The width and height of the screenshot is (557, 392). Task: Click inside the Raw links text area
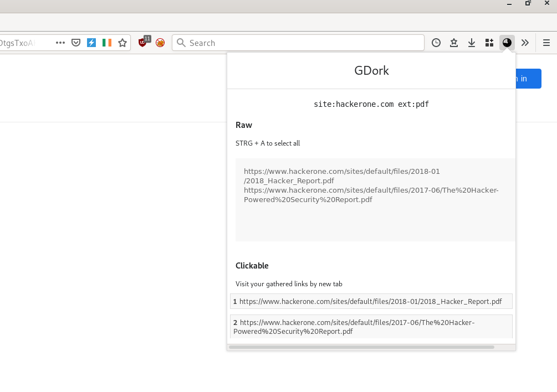pos(375,200)
